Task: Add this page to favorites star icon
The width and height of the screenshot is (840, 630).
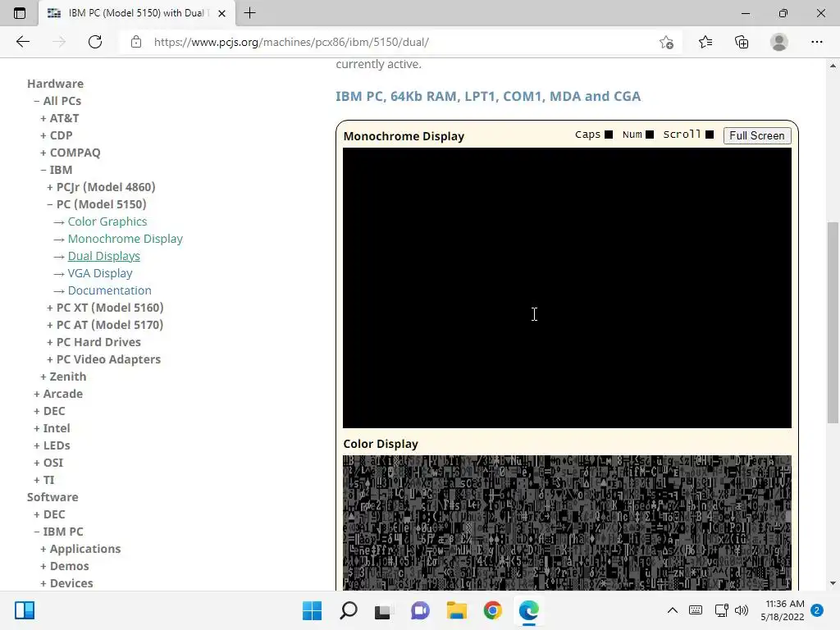Action: [x=666, y=42]
